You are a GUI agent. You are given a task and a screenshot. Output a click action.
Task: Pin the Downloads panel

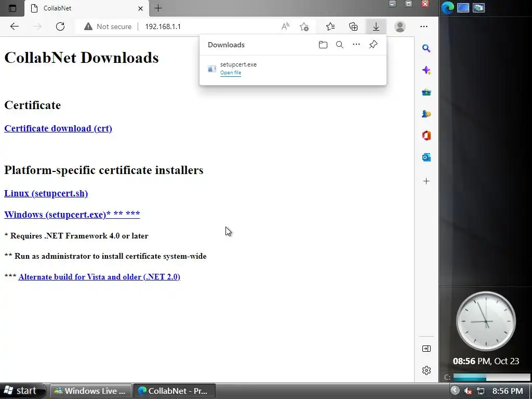point(373,45)
